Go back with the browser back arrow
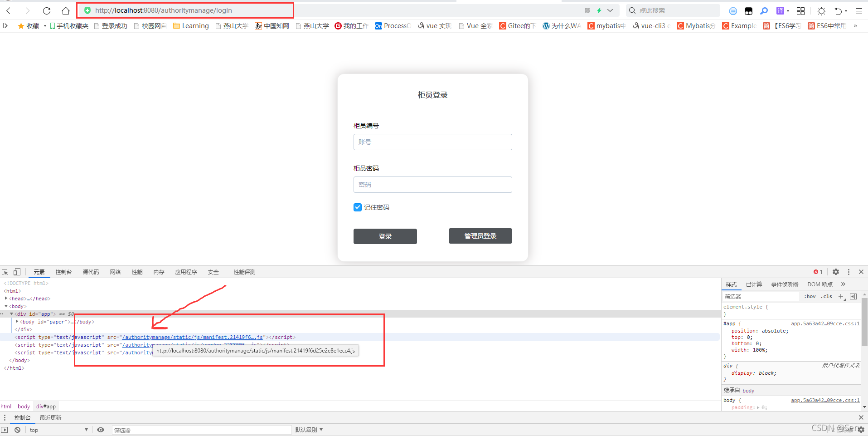Image resolution: width=868 pixels, height=436 pixels. pyautogui.click(x=9, y=10)
